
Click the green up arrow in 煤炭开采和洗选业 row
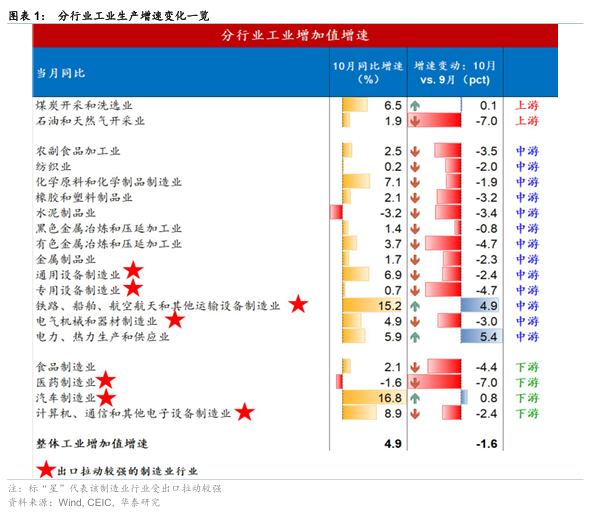coord(415,106)
